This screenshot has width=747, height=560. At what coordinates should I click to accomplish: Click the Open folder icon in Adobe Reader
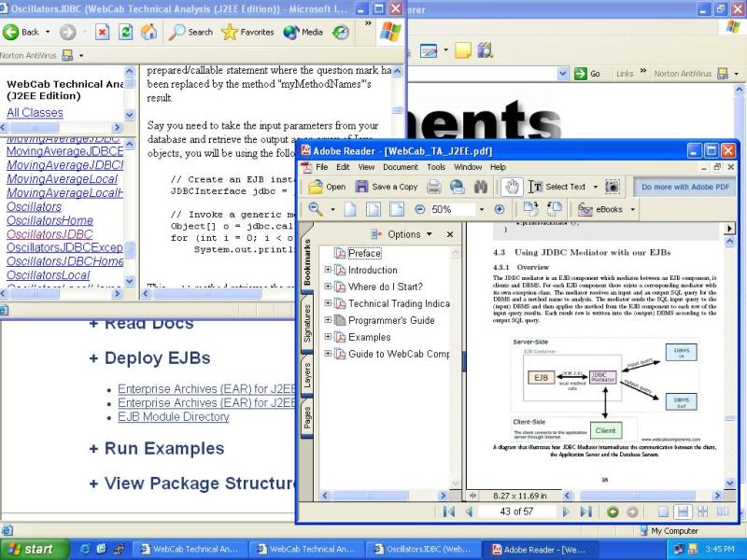[316, 187]
